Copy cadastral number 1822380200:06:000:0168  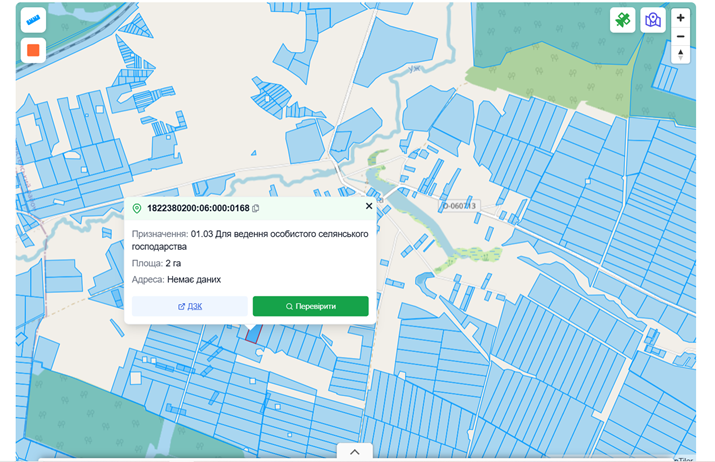tap(256, 208)
